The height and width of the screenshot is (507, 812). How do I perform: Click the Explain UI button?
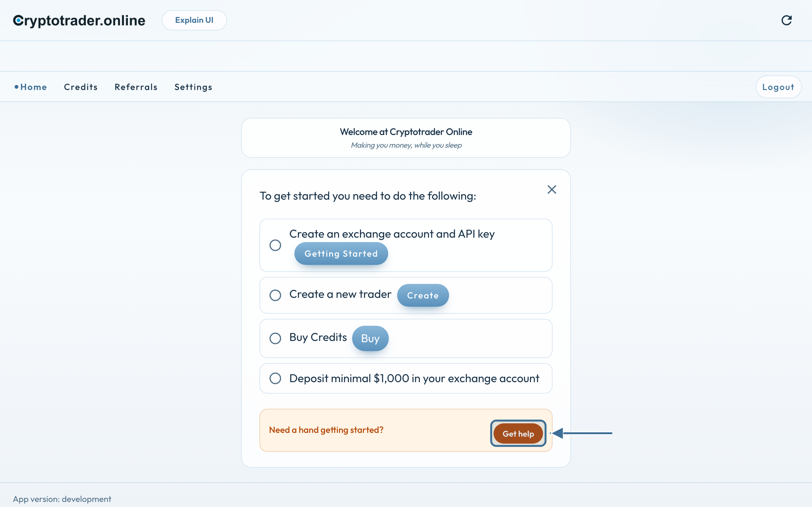coord(194,20)
